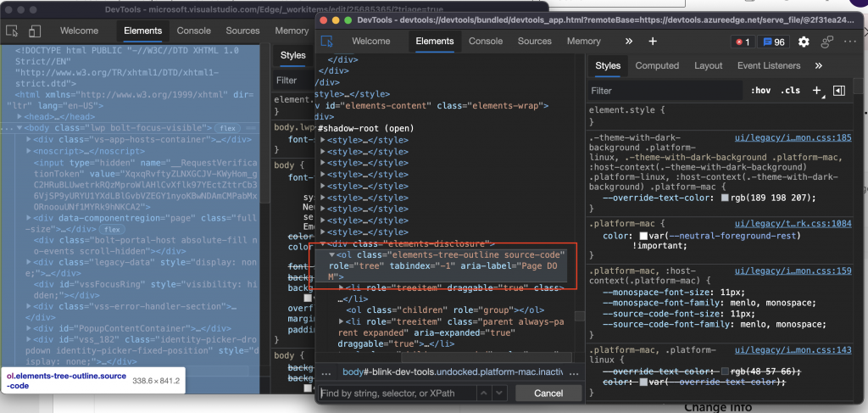Activate inspect element tool in front DevTools window
The width and height of the screenshot is (868, 413).
point(327,42)
